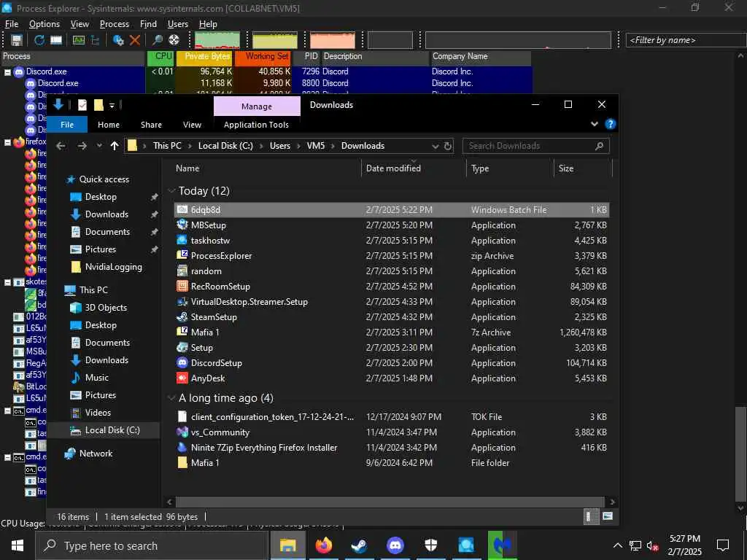
Task: Open Discord from the taskbar
Action: coord(395,545)
